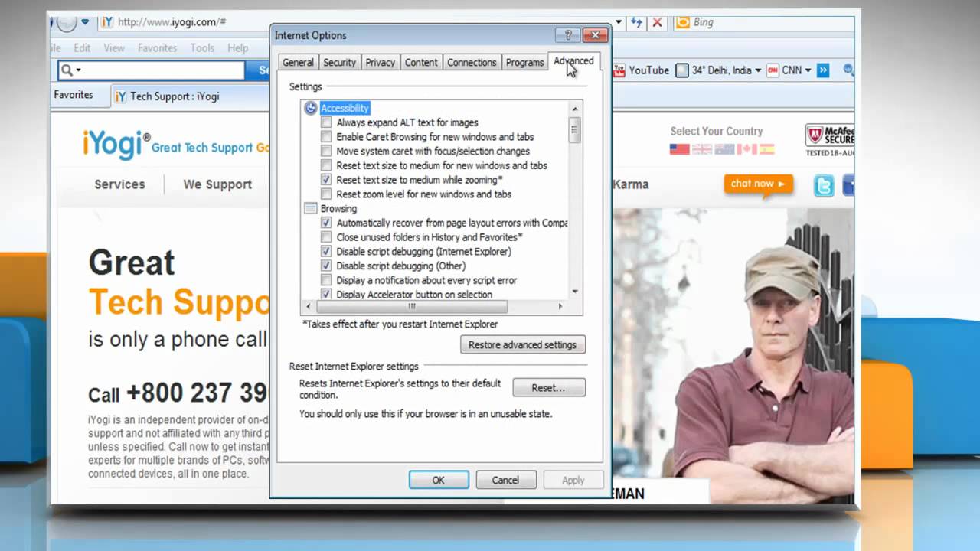
Task: Click the YouTube toolbar button
Action: click(x=641, y=70)
